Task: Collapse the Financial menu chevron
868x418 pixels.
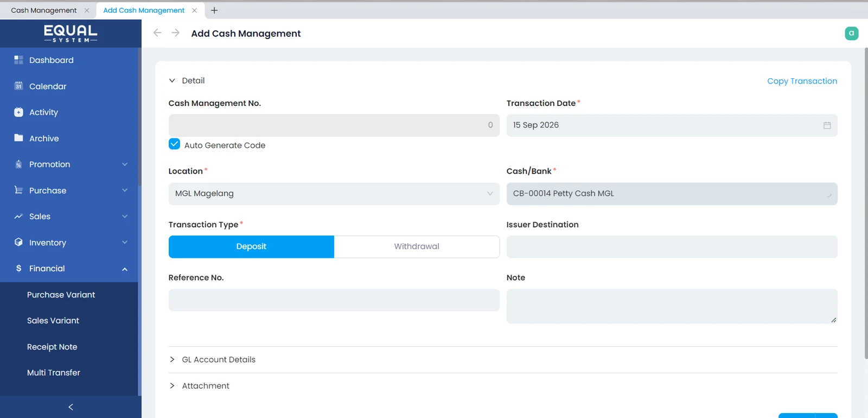Action: click(125, 269)
